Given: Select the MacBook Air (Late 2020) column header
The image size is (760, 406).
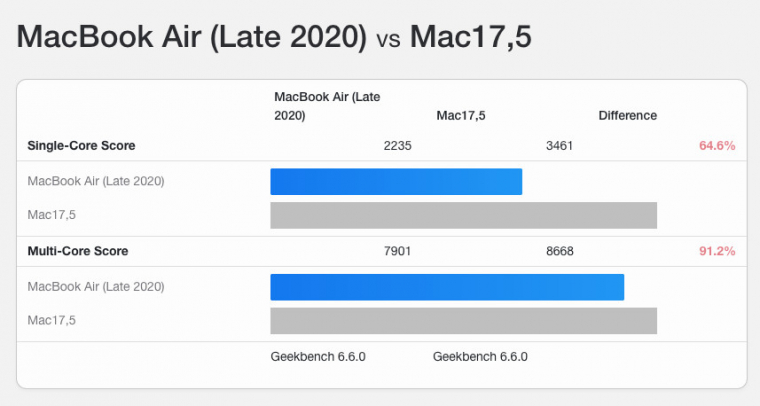Looking at the screenshot, I should coord(327,106).
